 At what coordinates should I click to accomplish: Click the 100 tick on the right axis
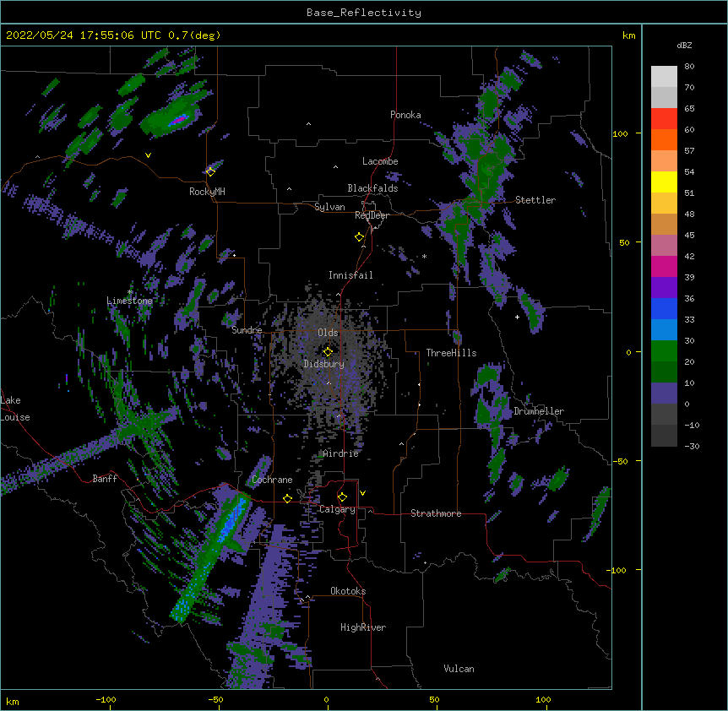pyautogui.click(x=620, y=133)
